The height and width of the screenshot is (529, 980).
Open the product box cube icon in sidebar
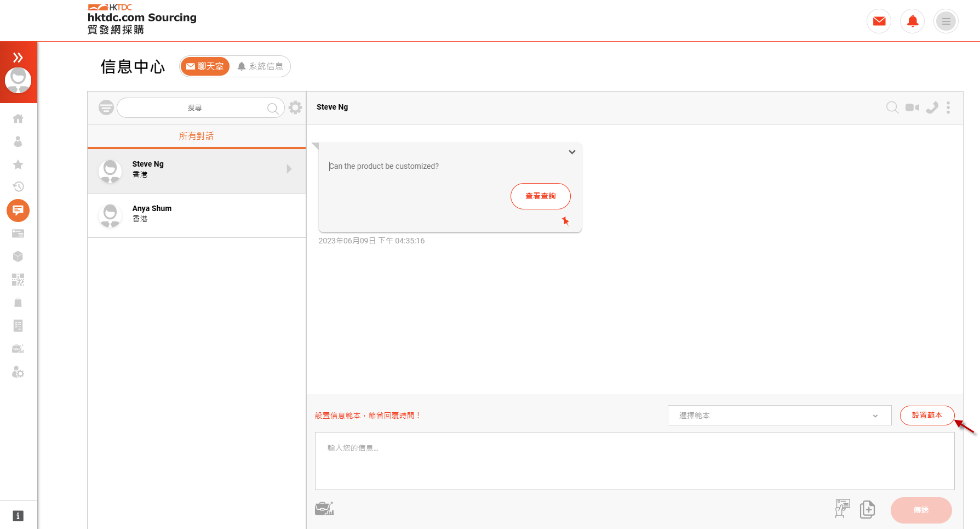click(x=18, y=257)
